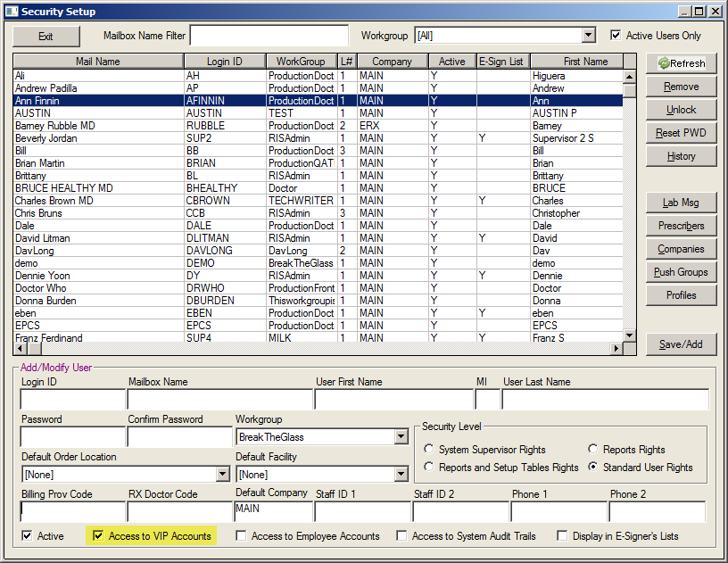
Task: Click the Staff ID 1 field
Action: pos(362,511)
